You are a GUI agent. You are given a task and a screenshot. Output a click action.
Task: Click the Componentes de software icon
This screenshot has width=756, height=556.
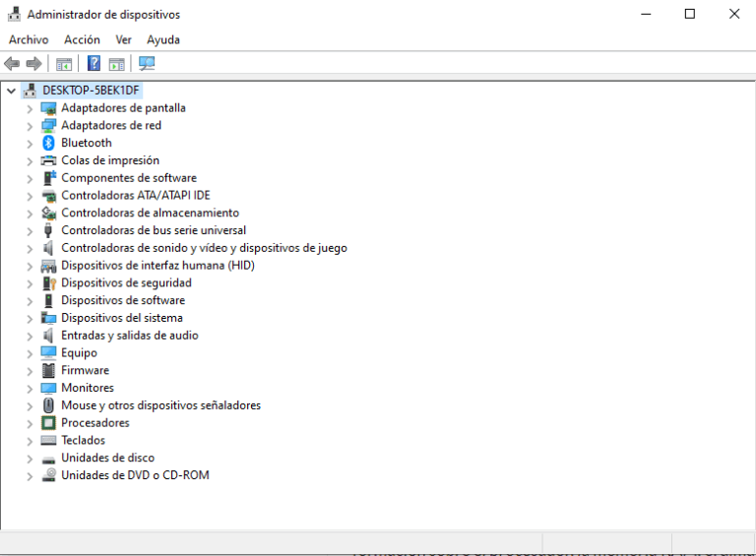click(49, 178)
